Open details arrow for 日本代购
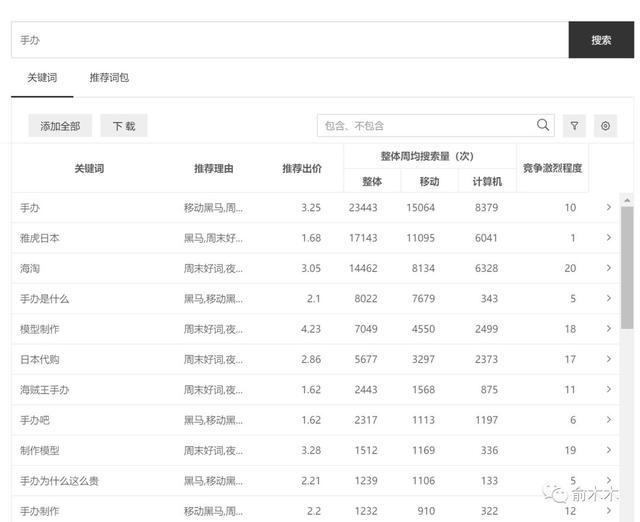Viewport: 640px width, 522px height. pyautogui.click(x=608, y=359)
